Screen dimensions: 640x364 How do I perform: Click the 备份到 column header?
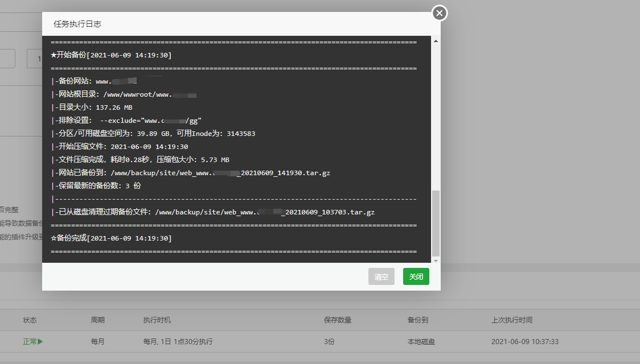tap(417, 320)
